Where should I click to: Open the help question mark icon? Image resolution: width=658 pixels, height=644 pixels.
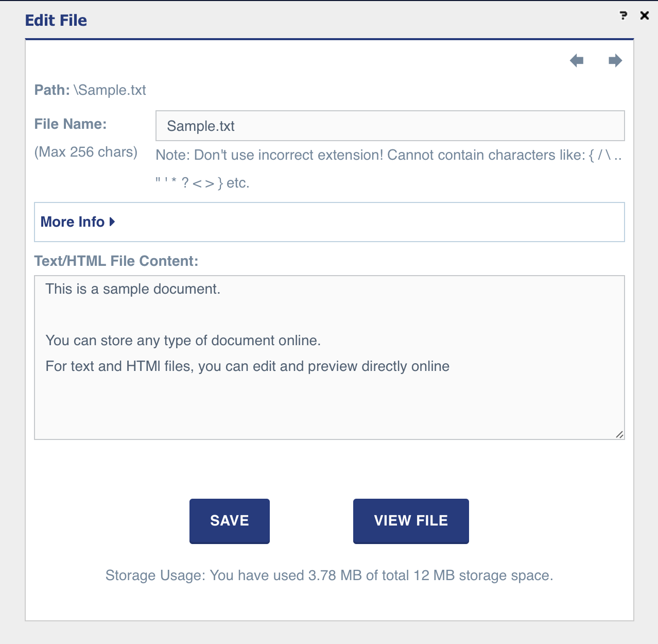click(x=624, y=15)
